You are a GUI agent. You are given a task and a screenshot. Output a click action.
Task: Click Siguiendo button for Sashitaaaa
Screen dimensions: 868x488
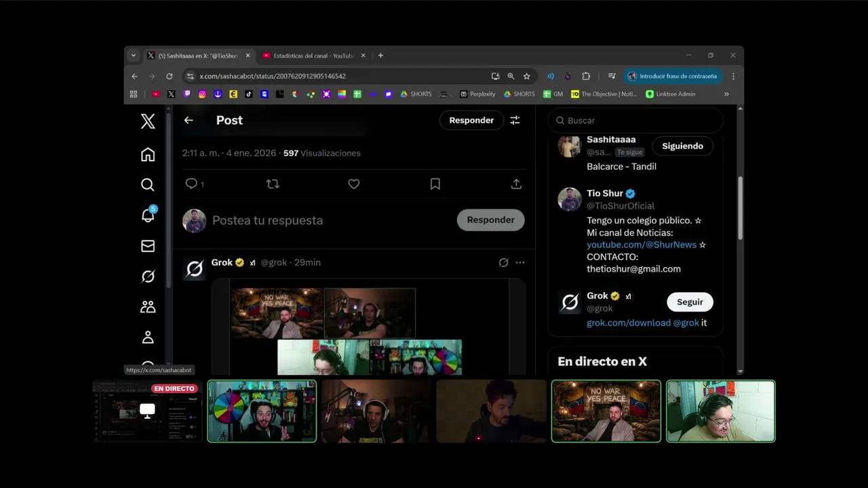point(682,146)
